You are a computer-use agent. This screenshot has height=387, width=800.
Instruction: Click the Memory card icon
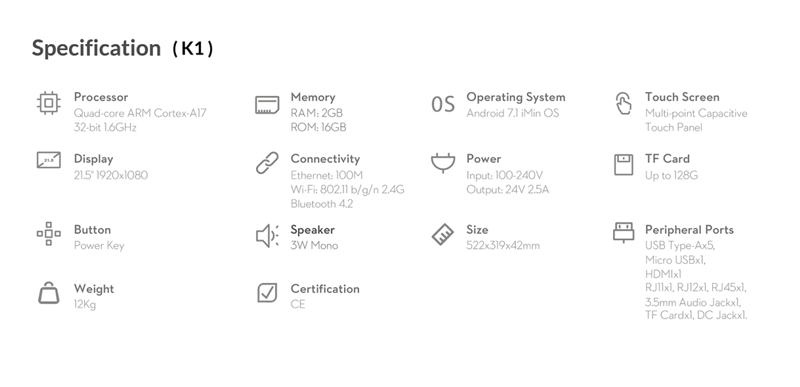(x=267, y=105)
